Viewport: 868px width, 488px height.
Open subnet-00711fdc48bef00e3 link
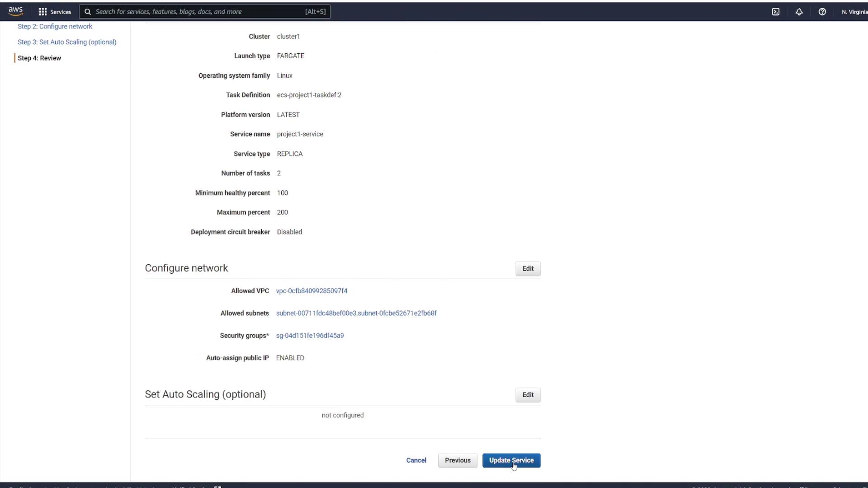316,313
